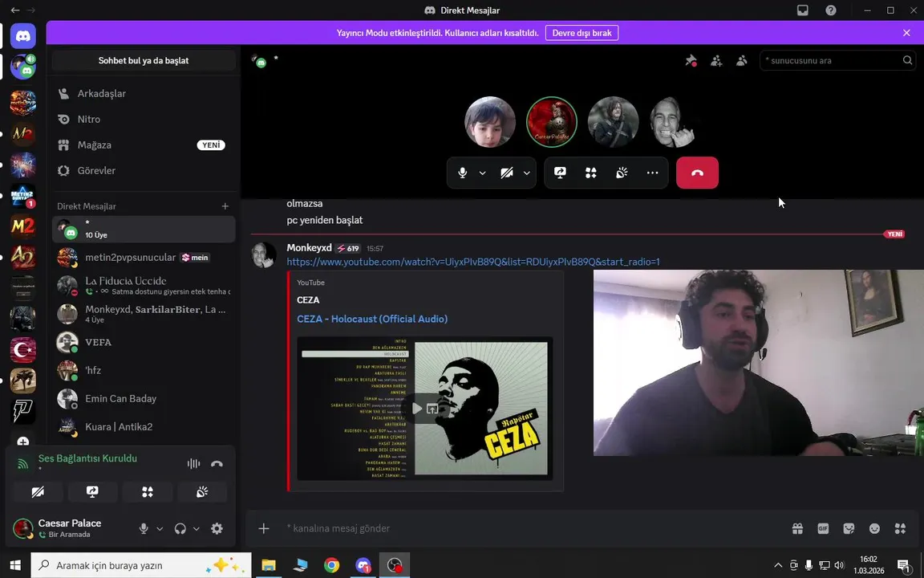Open the group DM with 10 Üye
This screenshot has width=924, height=578.
click(144, 229)
